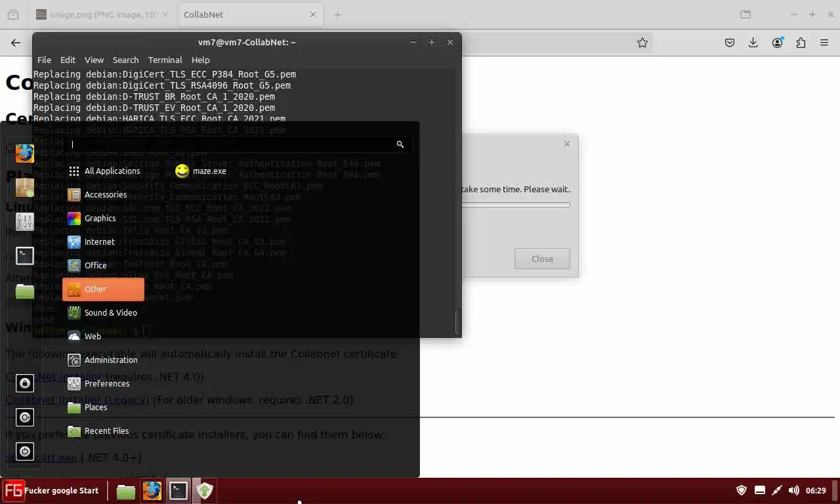Click the Shut Down power button in menu
The height and width of the screenshot is (504, 840).
25,451
